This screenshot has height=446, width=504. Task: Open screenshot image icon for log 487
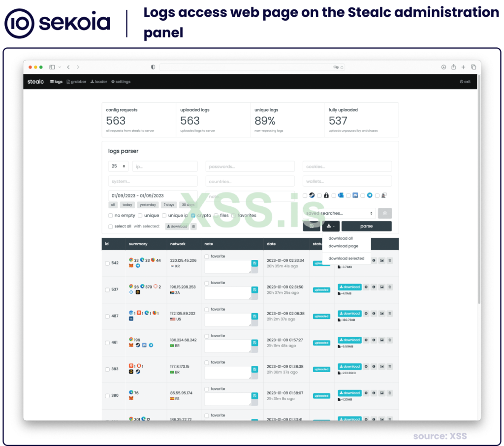pos(381,313)
